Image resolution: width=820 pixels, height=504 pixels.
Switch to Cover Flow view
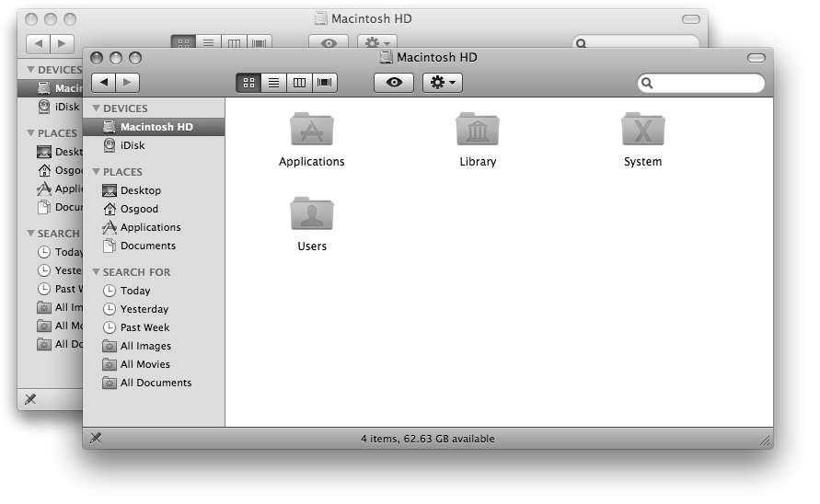coord(325,83)
